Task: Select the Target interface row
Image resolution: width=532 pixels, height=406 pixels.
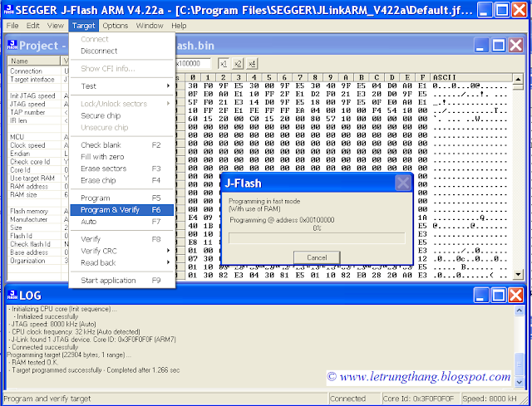Action: (38, 80)
